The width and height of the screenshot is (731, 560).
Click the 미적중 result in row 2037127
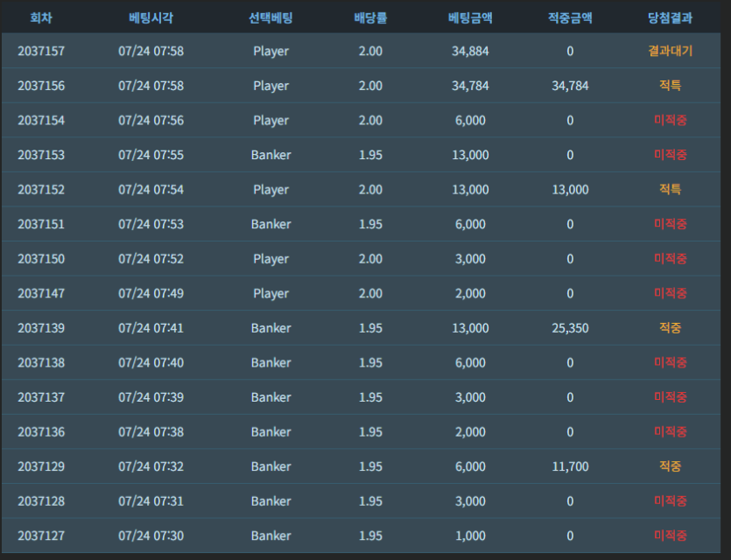click(x=671, y=535)
